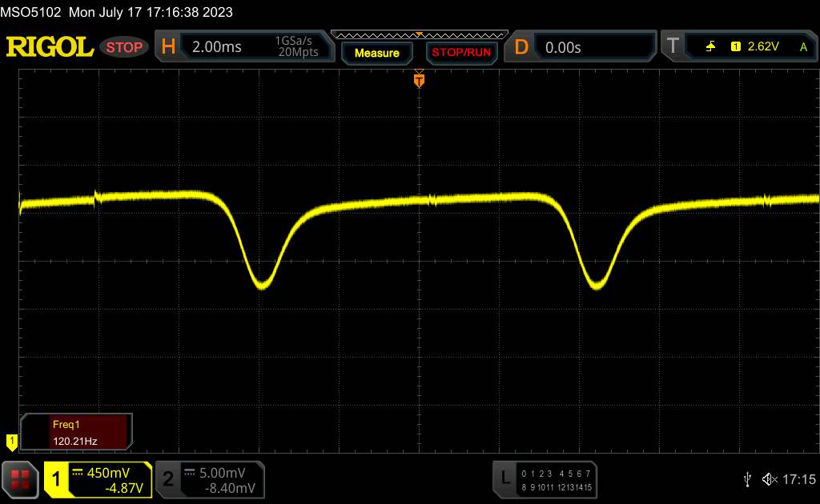The height and width of the screenshot is (504, 820).
Task: Enable channel 2 with 5.00mV scale
Action: point(210,478)
